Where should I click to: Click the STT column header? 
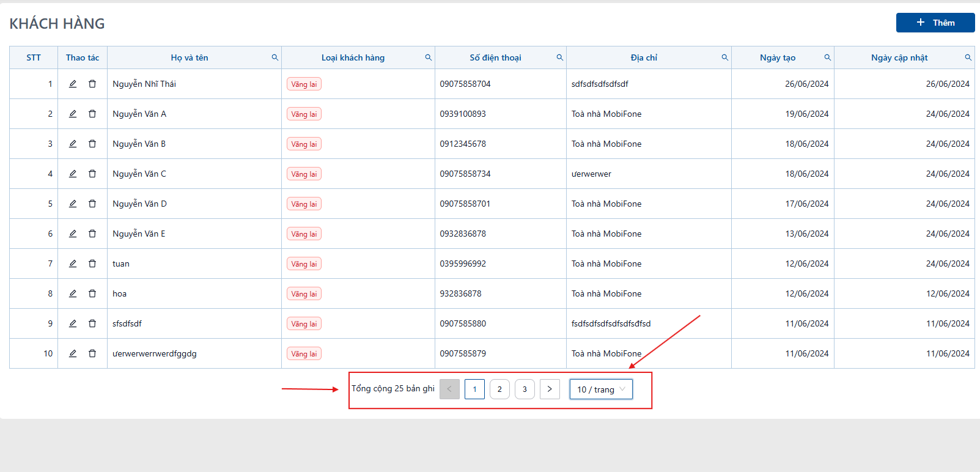34,57
